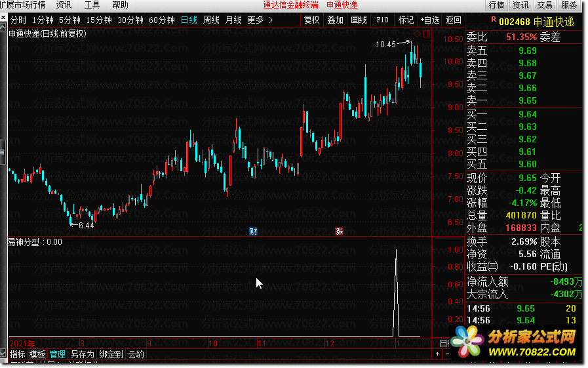The image size is (588, 368).
Task: Click the 行情 button at top right
Action: coord(496,5)
